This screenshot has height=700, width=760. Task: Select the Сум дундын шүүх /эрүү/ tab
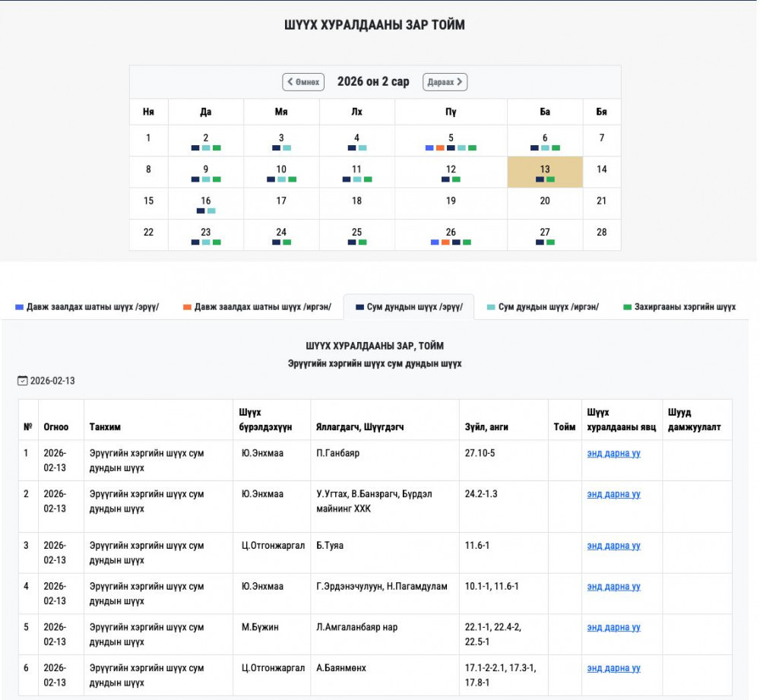[x=409, y=307]
